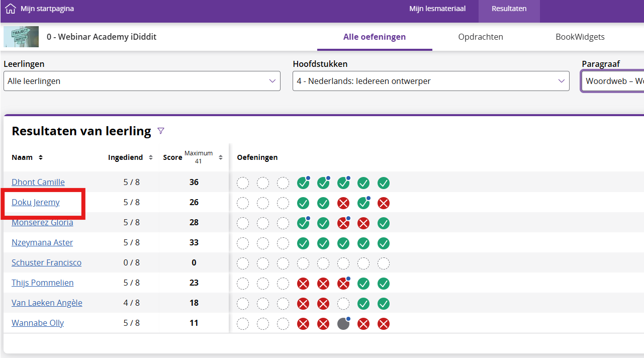Switch to the Opdrachten tab
Viewport: 644px width, 358px height.
(481, 37)
